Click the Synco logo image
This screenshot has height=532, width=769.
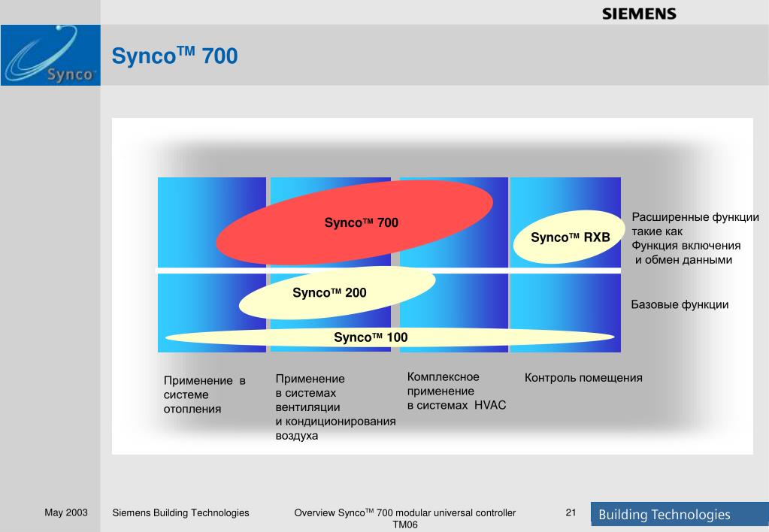pos(50,56)
